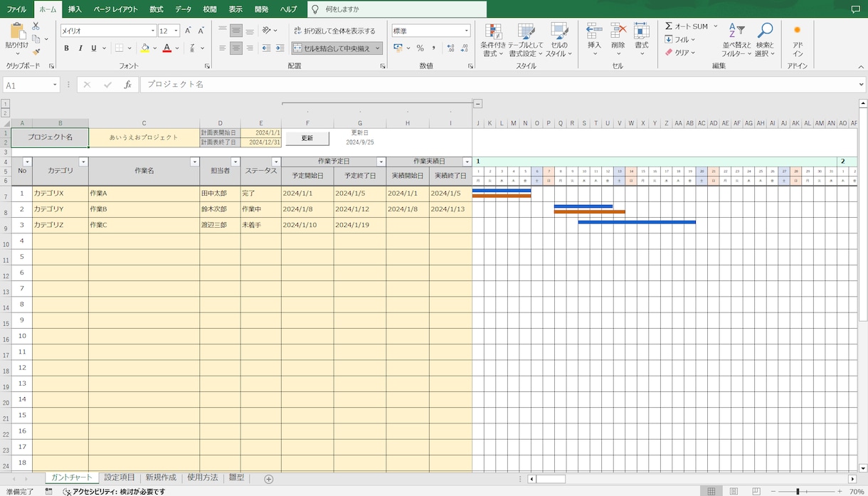The width and height of the screenshot is (868, 496).
Task: Click the decrease indent icon
Action: pos(266,48)
